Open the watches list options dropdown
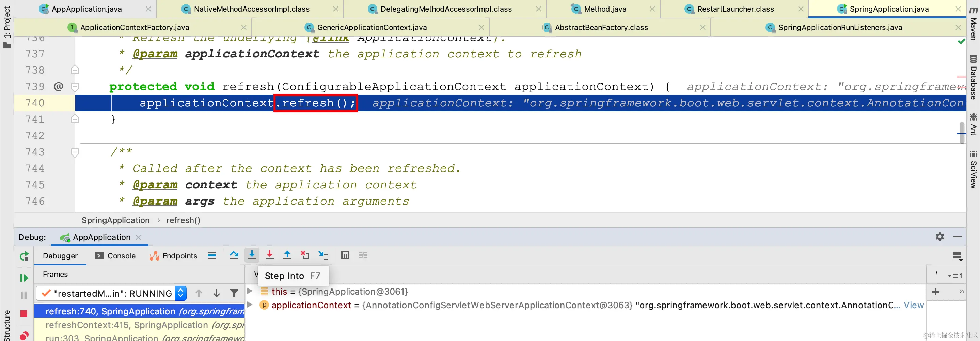The image size is (980, 341). (x=955, y=275)
